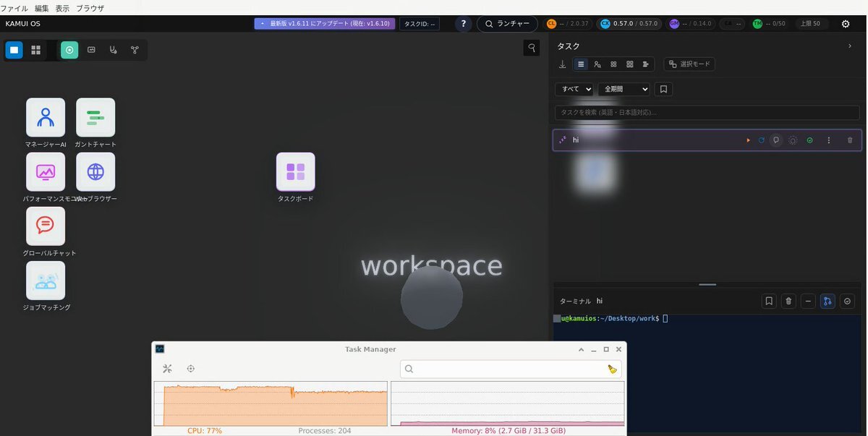The height and width of the screenshot is (436, 868).
Task: Open the マネージャーAI desktop app
Action: [46, 117]
